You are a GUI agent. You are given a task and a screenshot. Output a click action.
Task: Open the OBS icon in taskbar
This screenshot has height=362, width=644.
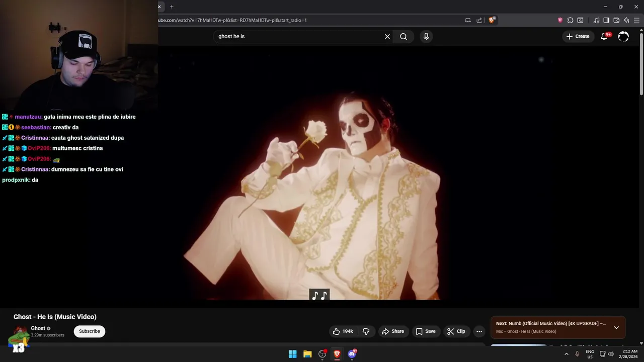323,354
